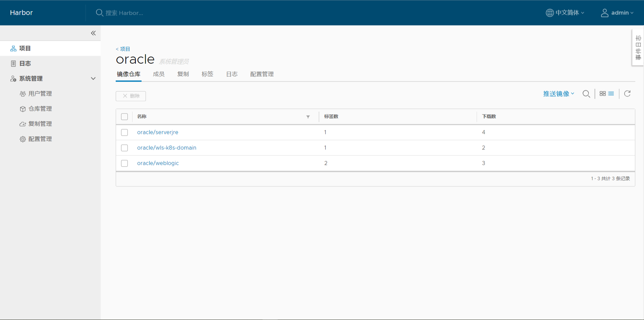
Task: Click the globe language icon
Action: [550, 13]
